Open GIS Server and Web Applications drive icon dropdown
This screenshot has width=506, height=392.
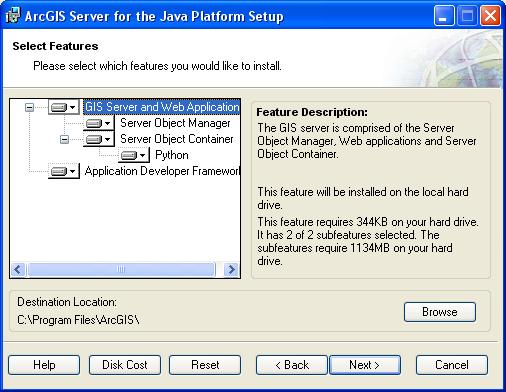tap(63, 107)
